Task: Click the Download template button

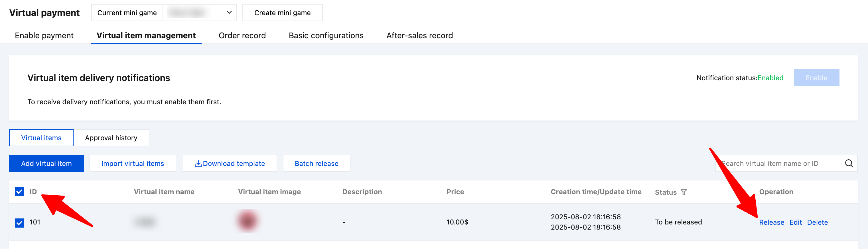Action: pyautogui.click(x=230, y=164)
